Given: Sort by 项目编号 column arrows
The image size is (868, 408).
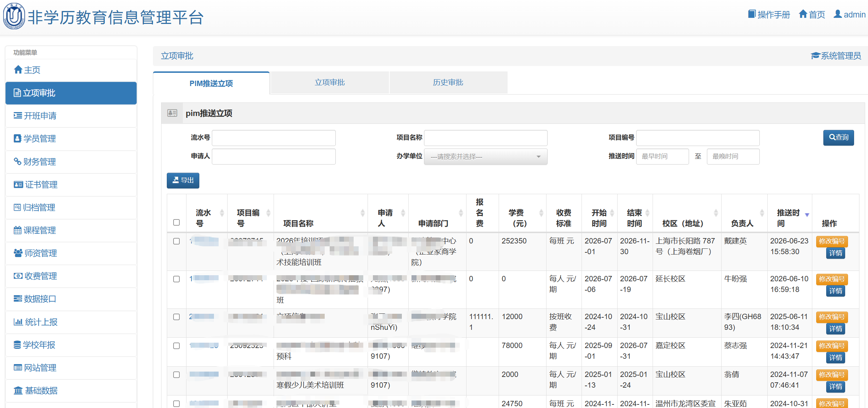Looking at the screenshot, I should coord(268,213).
